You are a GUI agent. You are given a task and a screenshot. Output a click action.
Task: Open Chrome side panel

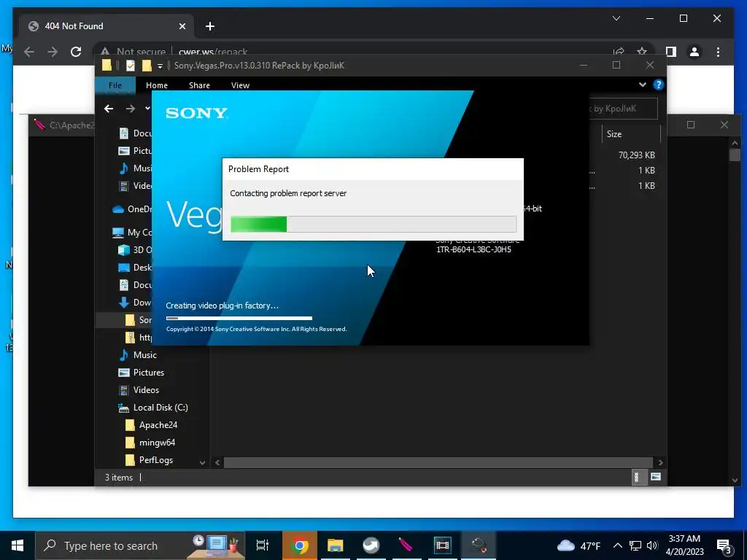point(671,52)
